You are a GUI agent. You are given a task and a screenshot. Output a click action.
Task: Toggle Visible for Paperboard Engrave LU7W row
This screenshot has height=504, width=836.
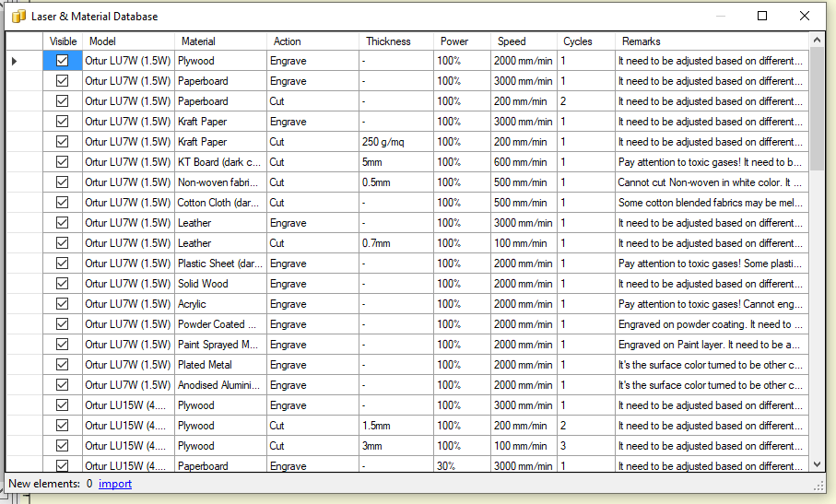click(63, 81)
